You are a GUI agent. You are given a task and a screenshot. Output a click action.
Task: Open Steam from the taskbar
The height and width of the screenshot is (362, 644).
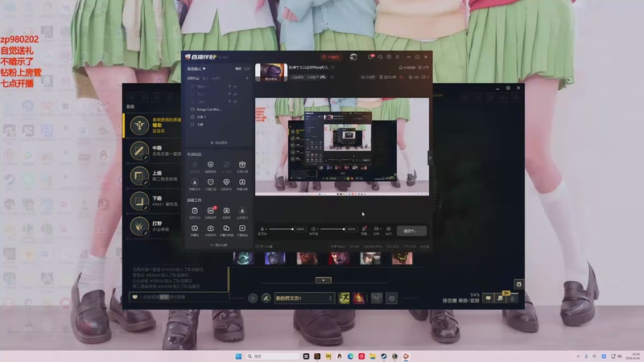[384, 356]
